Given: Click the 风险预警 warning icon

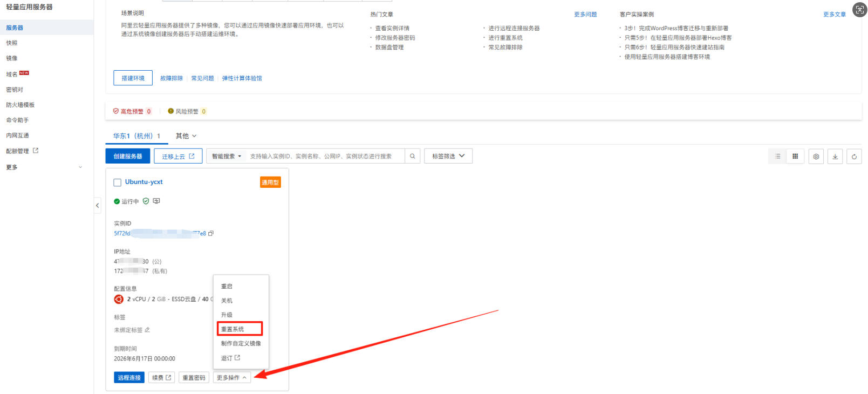Looking at the screenshot, I should (x=170, y=111).
